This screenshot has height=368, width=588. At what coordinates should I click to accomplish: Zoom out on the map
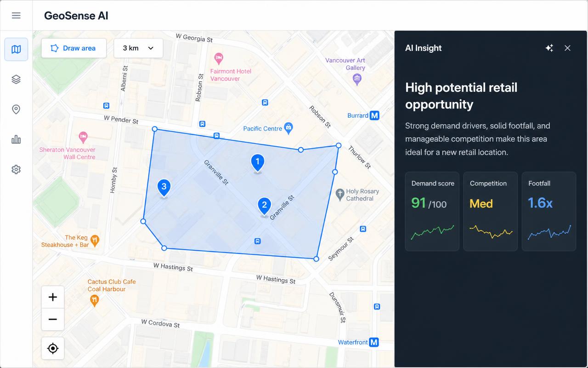[53, 319]
